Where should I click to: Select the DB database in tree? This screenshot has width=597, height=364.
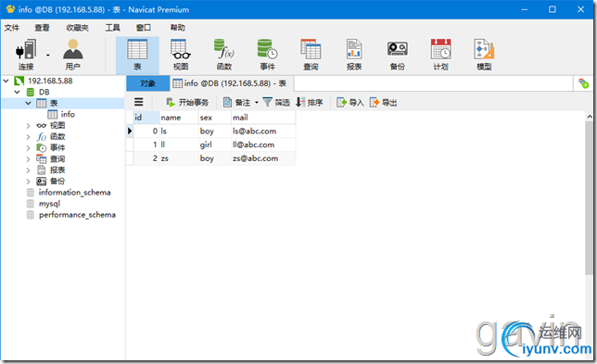point(44,92)
